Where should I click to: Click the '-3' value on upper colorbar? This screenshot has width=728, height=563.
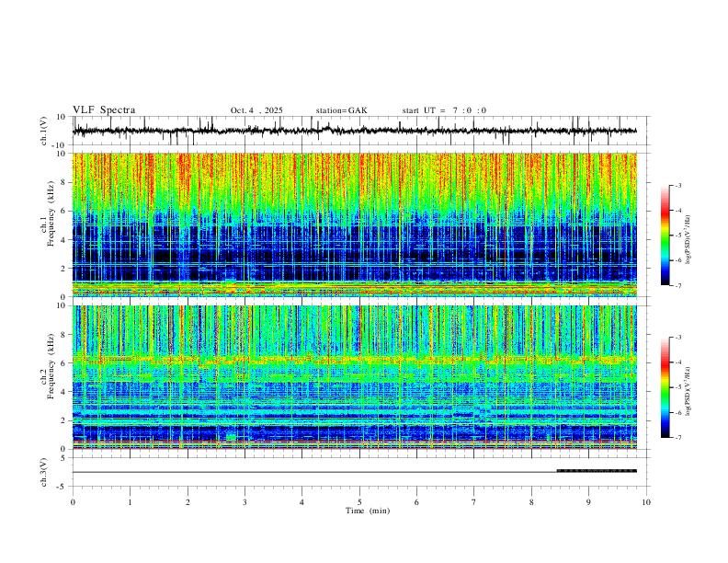click(677, 185)
